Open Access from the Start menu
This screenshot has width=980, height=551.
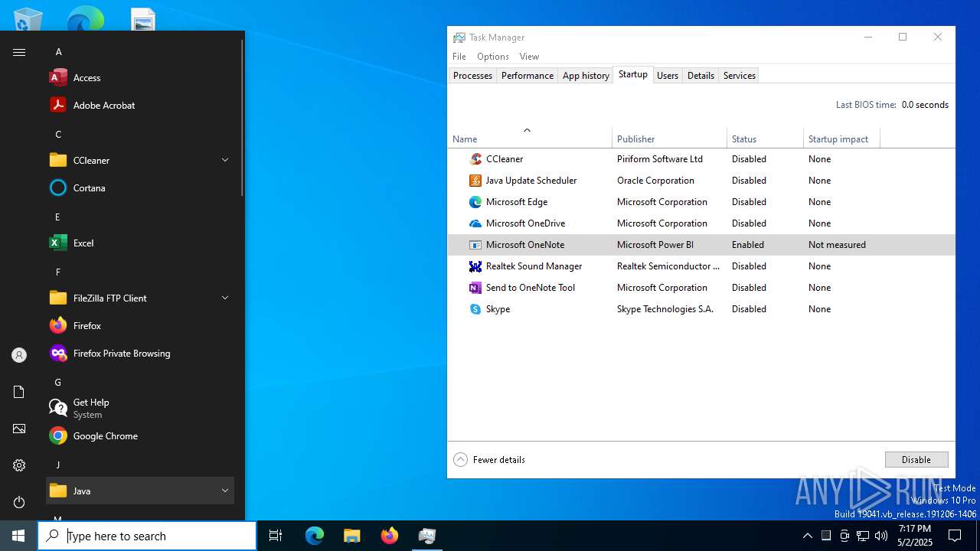pos(140,77)
